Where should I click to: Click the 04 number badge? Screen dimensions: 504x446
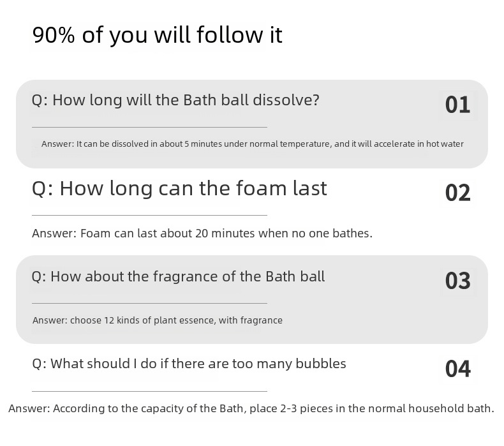(x=457, y=369)
